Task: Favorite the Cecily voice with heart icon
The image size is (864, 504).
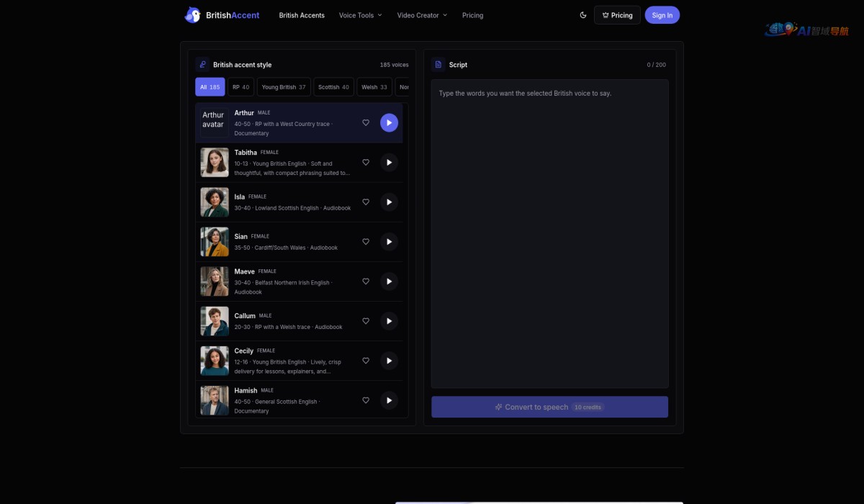Action: point(366,361)
